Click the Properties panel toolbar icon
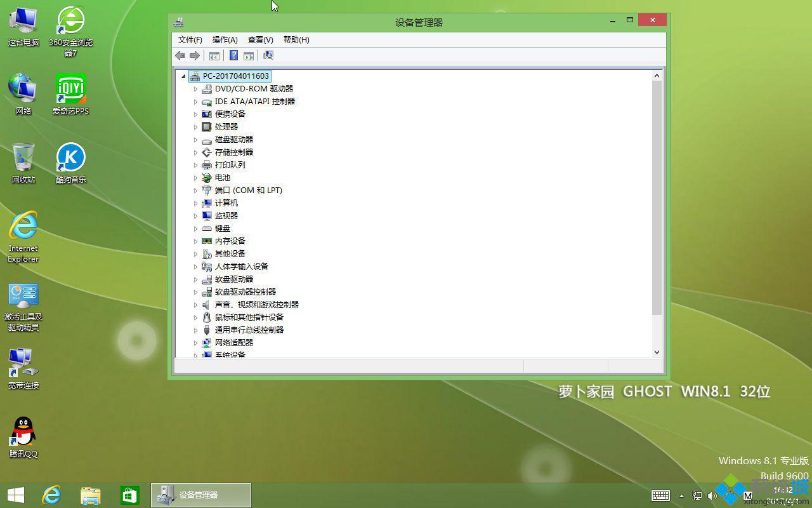This screenshot has height=508, width=812. pyautogui.click(x=249, y=56)
